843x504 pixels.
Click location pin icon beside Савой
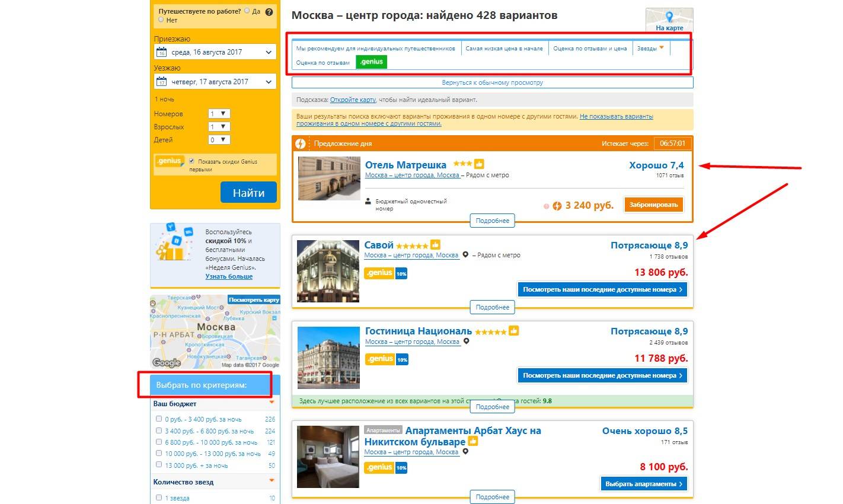466,255
